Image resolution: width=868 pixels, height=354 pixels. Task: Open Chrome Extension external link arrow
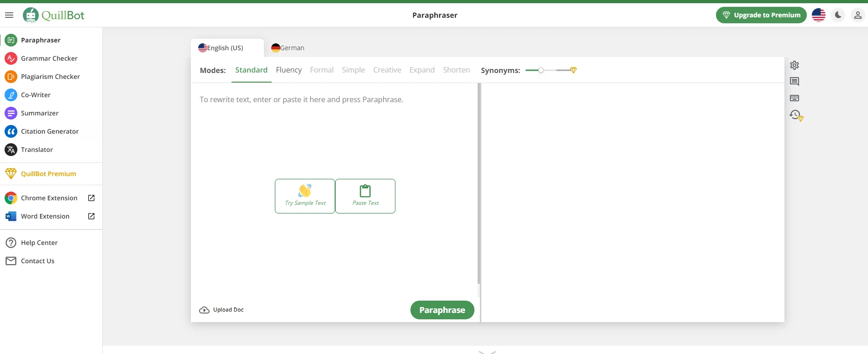point(91,198)
